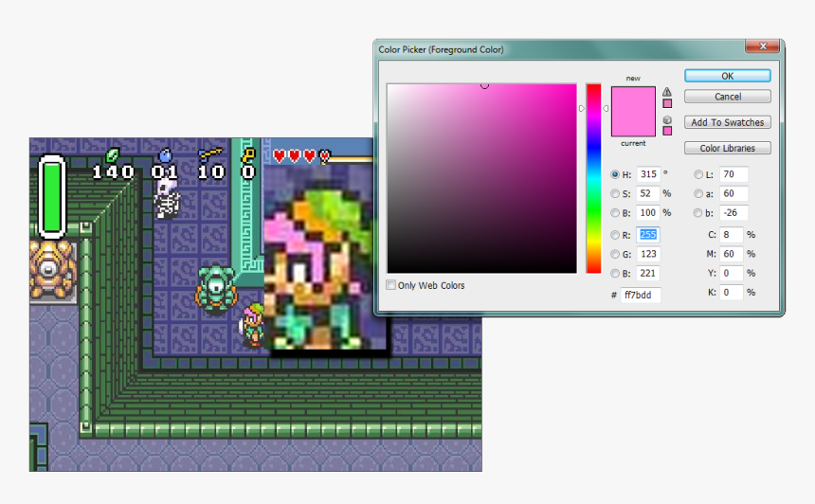
Task: Click the arrow icon above 10
Action: click(210, 154)
